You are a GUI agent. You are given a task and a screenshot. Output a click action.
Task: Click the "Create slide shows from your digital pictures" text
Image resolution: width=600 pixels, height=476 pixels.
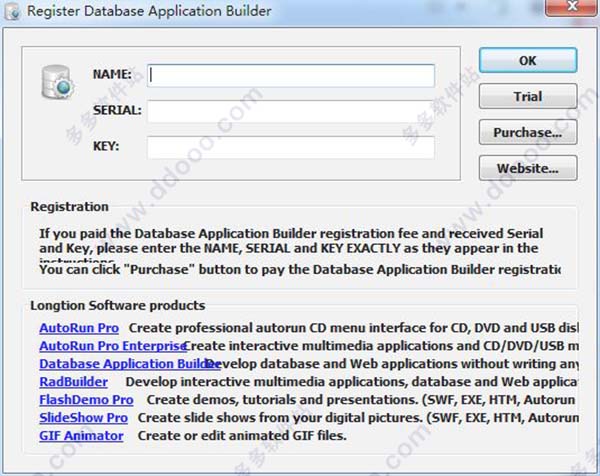tap(358, 418)
